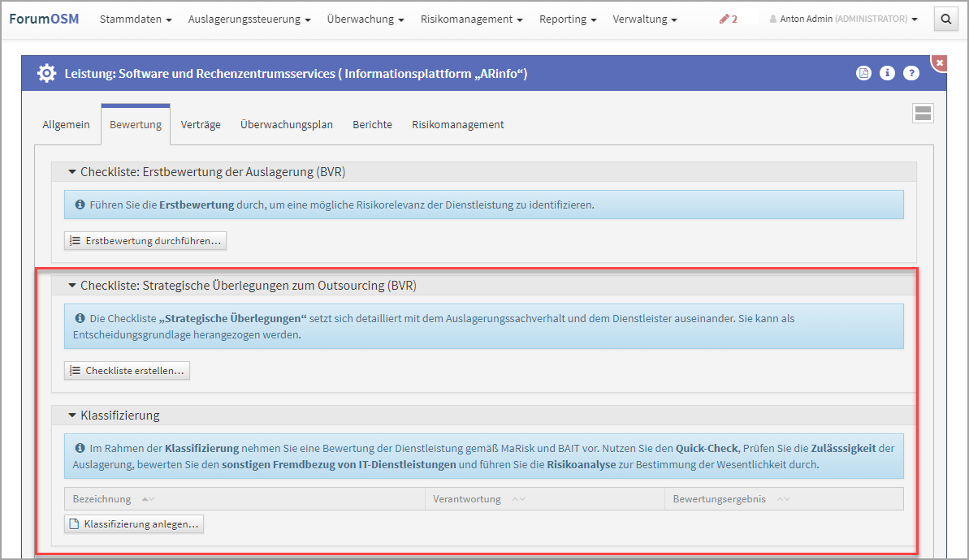Click the PDF export icon in header

tap(863, 73)
